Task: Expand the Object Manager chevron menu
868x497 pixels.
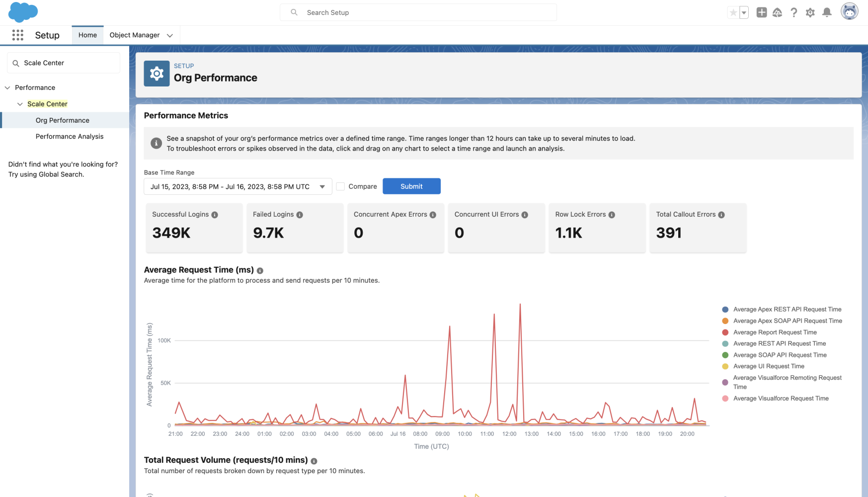Action: (170, 35)
